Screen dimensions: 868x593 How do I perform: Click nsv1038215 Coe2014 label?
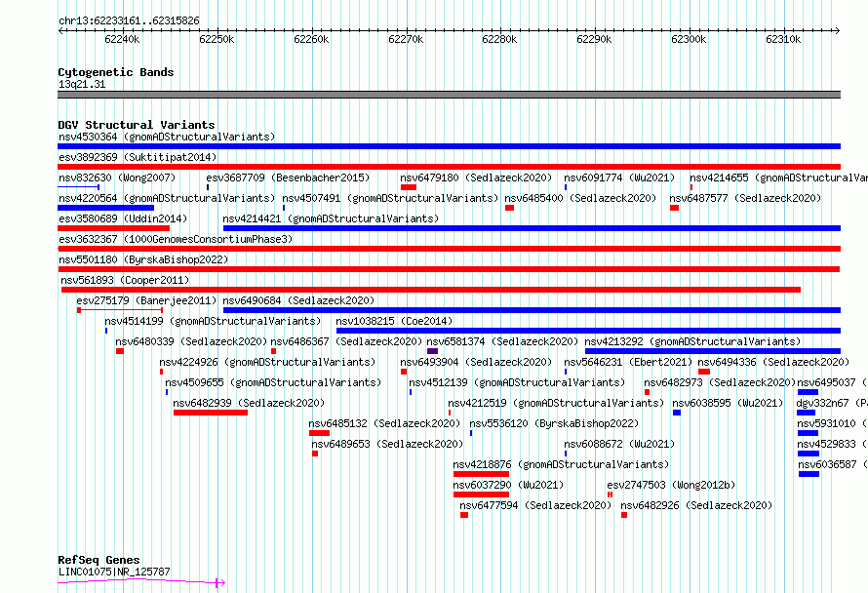tap(394, 321)
